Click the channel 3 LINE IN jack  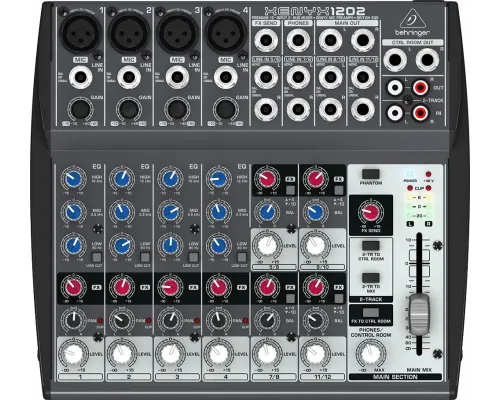point(177,77)
